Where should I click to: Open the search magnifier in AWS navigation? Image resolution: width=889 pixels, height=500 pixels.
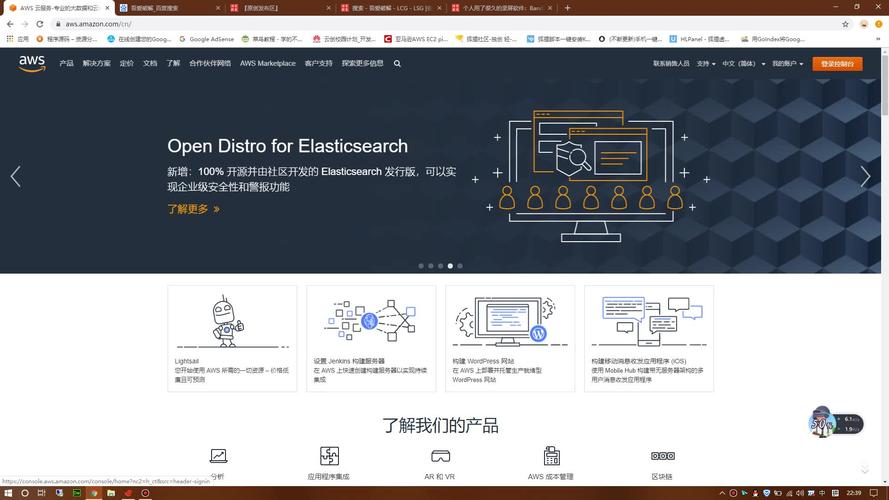(397, 63)
